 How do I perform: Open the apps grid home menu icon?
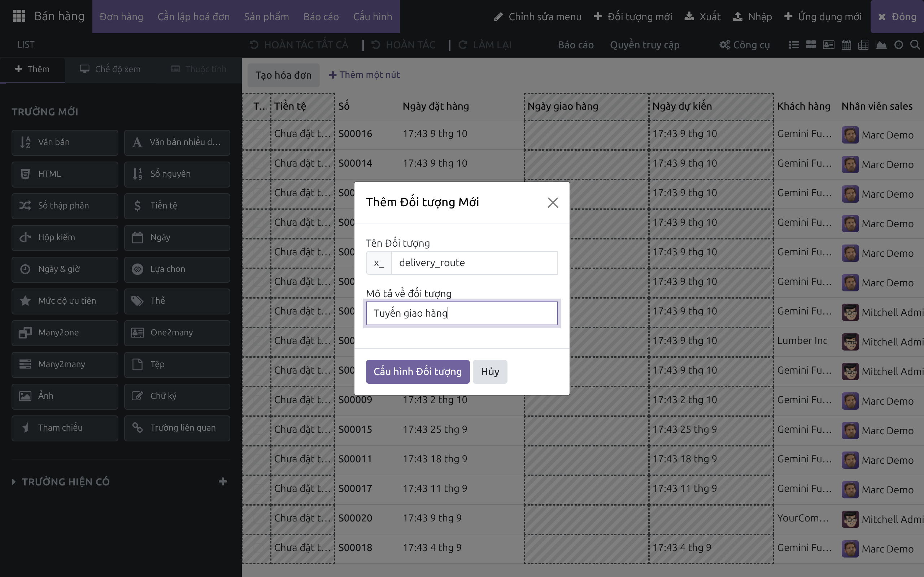(x=19, y=16)
